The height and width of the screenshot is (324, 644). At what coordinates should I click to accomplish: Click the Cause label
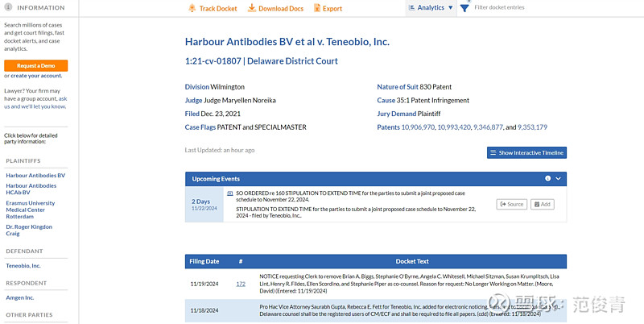[386, 100]
